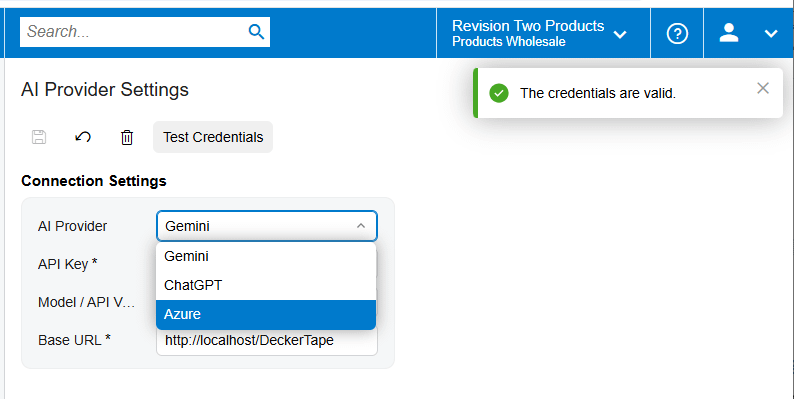This screenshot has width=794, height=399.
Task: Click the search magnifier icon
Action: [x=256, y=32]
